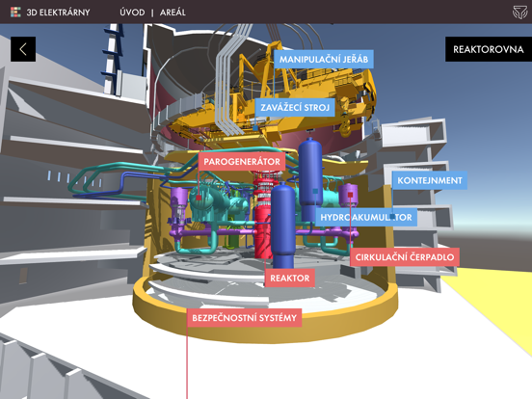Click the REAKTOROVNA heading box
Viewport: 532px width, 399px height.
coord(489,49)
